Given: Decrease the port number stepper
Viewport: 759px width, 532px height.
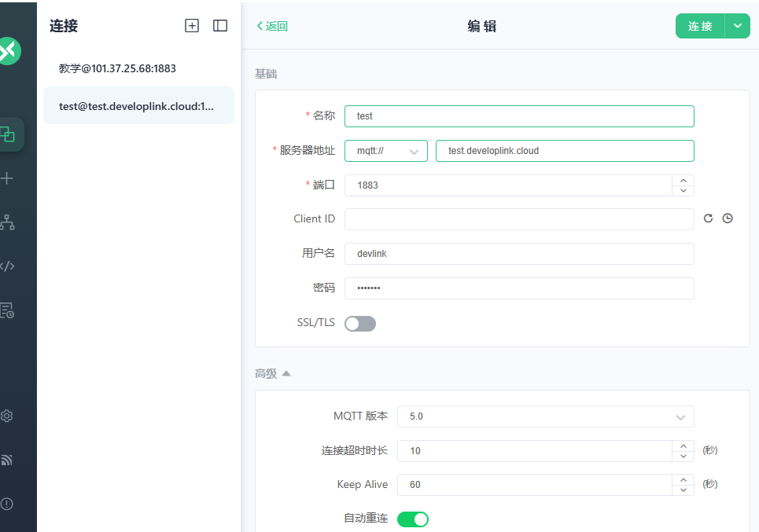Looking at the screenshot, I should tap(683, 190).
